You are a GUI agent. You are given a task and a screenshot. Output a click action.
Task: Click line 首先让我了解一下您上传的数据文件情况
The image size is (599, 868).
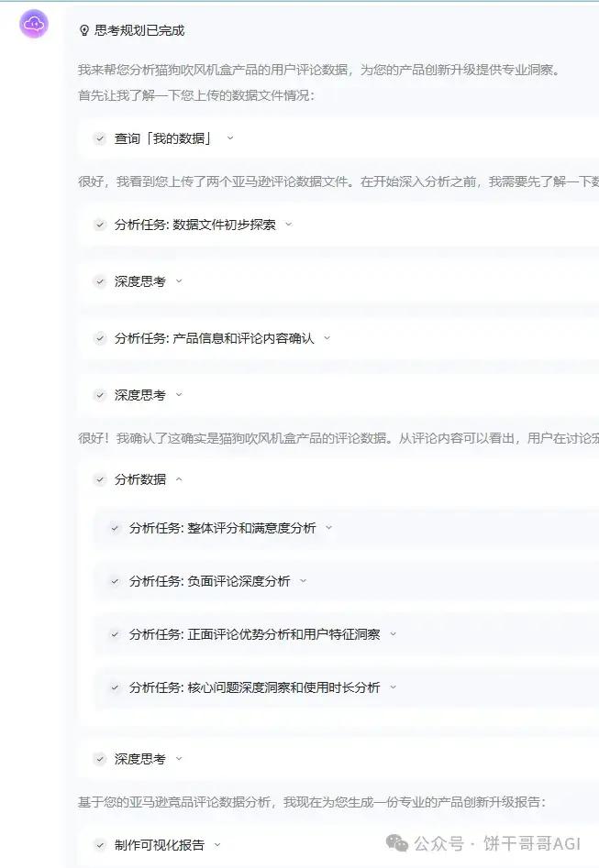(x=196, y=95)
